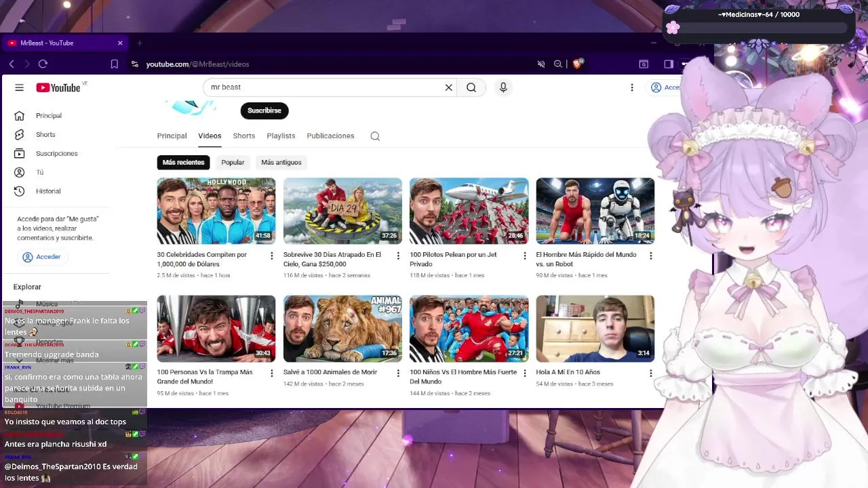868x488 pixels.
Task: Switch to channel Shorts tab
Action: (244, 136)
